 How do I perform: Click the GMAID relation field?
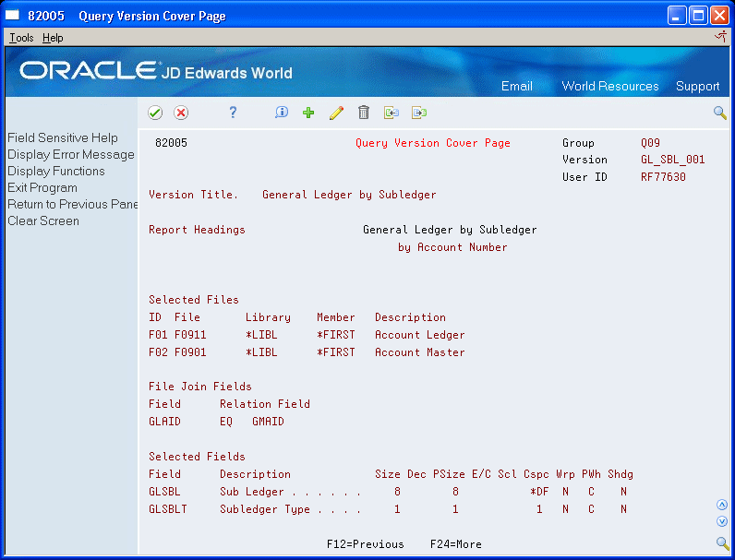[x=268, y=422]
